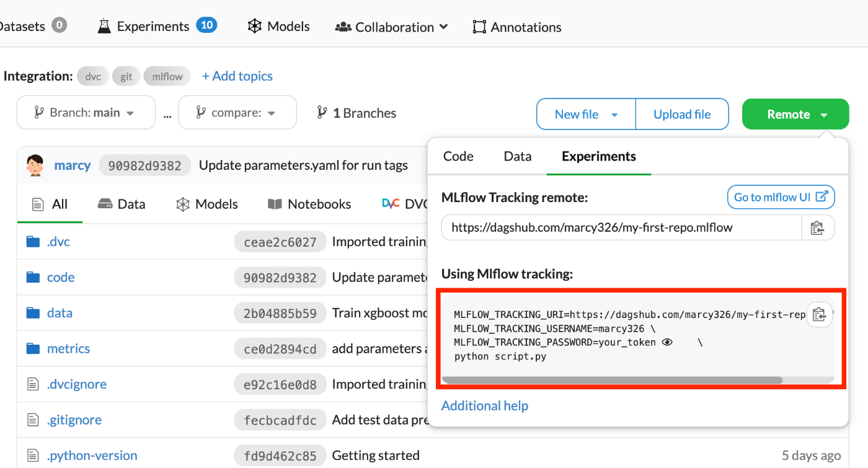Expand the New file dropdown arrow
This screenshot has width=868, height=468.
click(615, 115)
